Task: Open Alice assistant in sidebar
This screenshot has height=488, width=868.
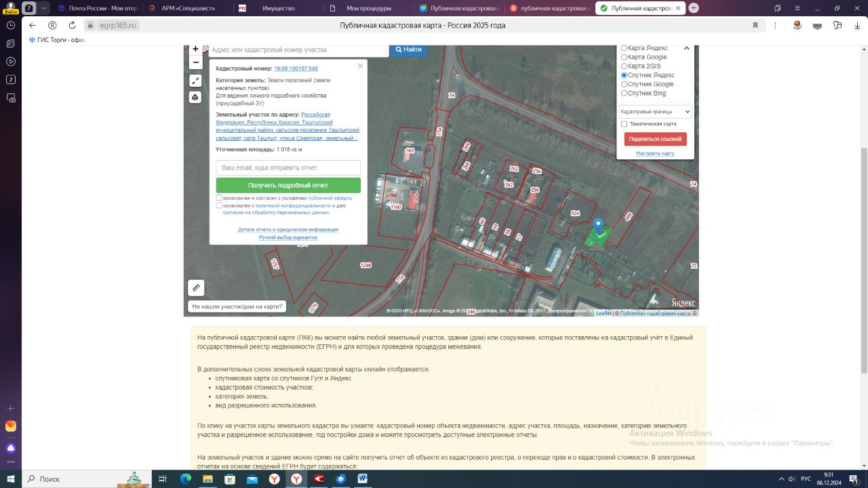Action: click(x=11, y=448)
